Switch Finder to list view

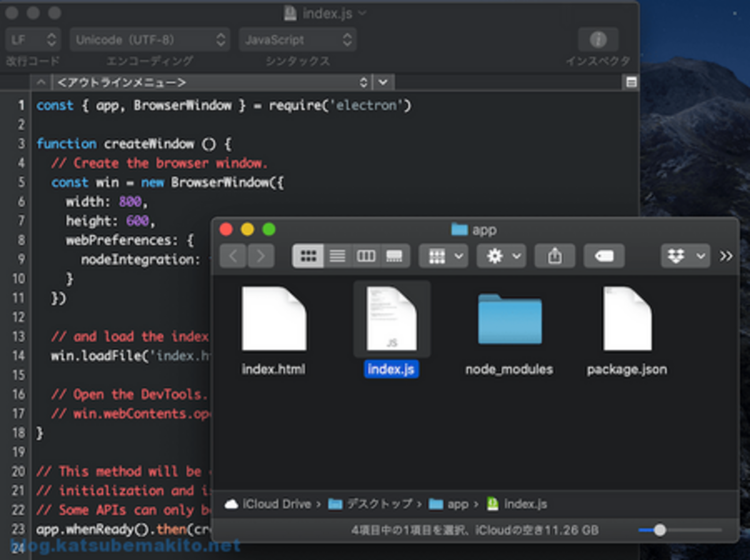point(337,256)
